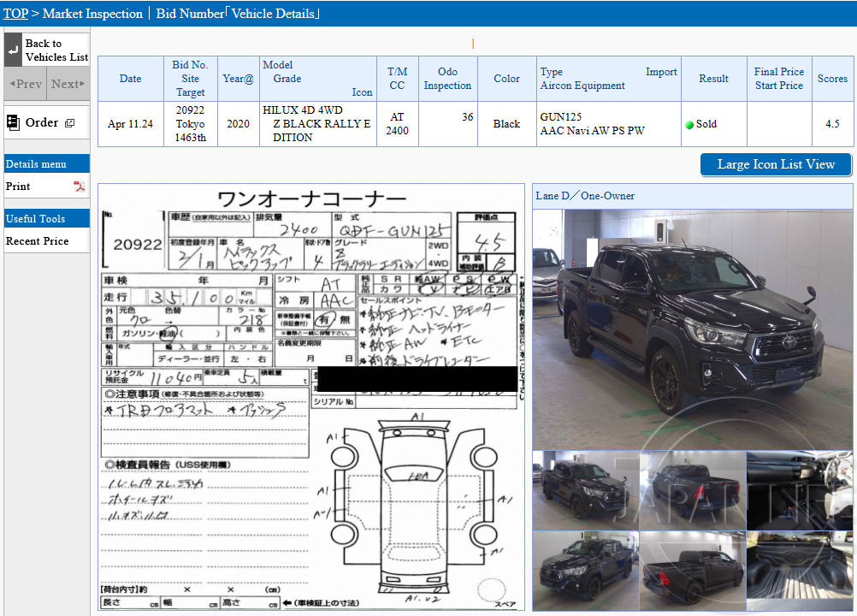The height and width of the screenshot is (616, 857).
Task: Click Market Inspection in the breadcrumb
Action: tap(94, 13)
